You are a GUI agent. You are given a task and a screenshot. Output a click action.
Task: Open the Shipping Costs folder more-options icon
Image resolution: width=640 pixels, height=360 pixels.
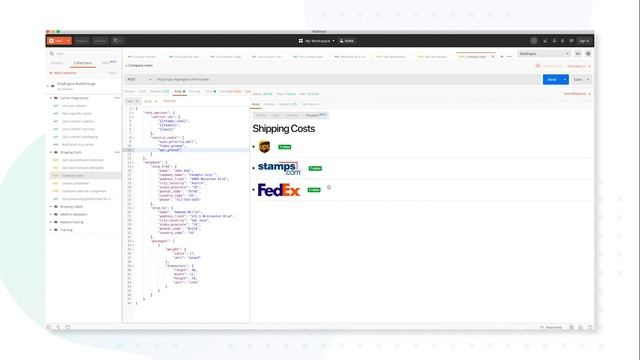117,152
